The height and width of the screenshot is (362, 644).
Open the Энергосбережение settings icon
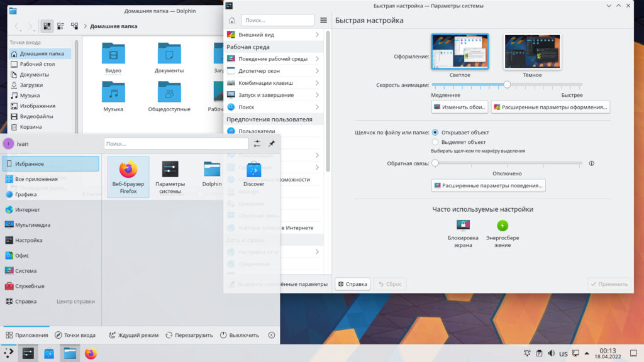[x=502, y=226]
